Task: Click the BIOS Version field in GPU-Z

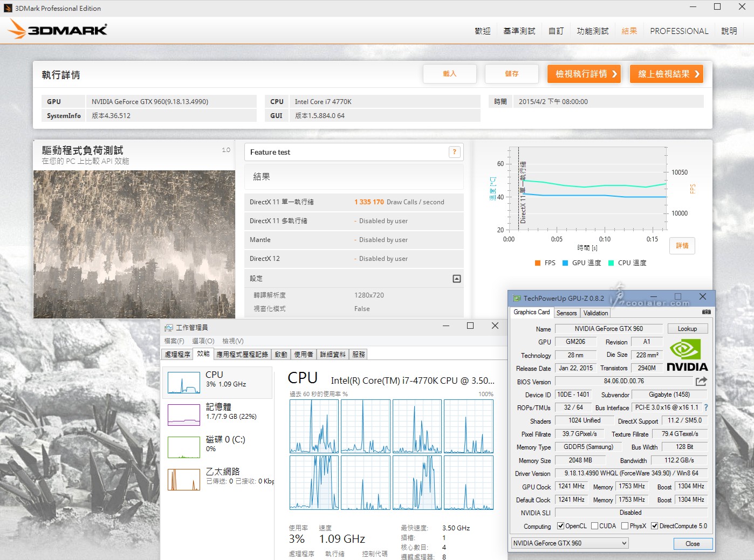Action: pos(624,381)
